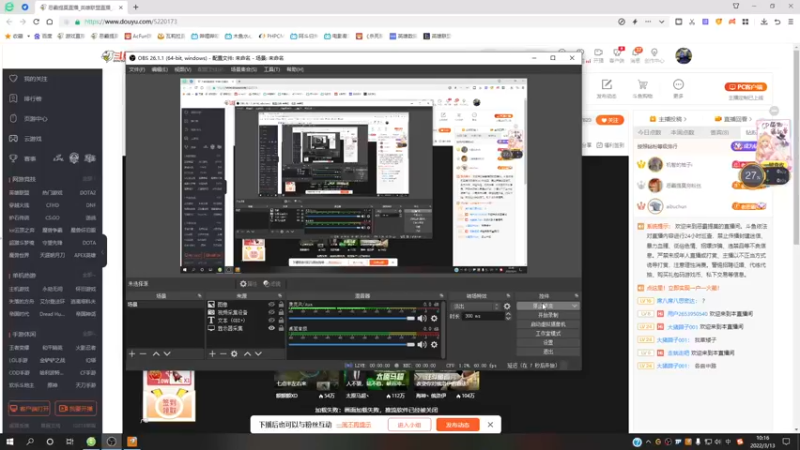Toggle visibility eye of video capture source

pyautogui.click(x=271, y=312)
